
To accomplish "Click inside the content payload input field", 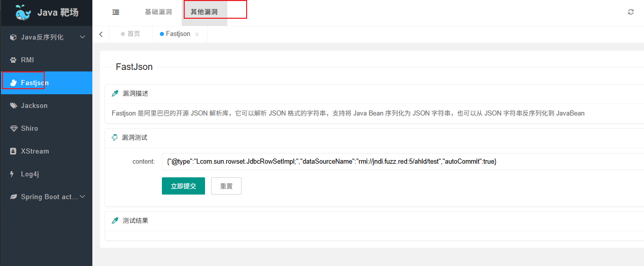I will point(403,161).
